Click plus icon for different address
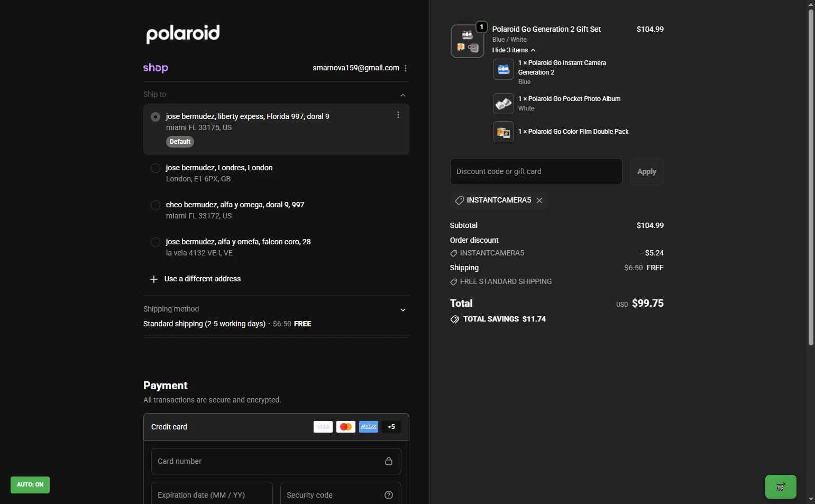Screen dimensions: 815x504 (x=154, y=279)
